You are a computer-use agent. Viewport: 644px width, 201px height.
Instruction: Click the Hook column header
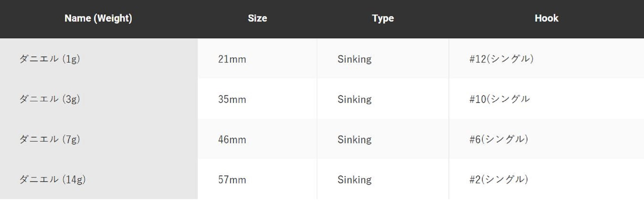[546, 18]
